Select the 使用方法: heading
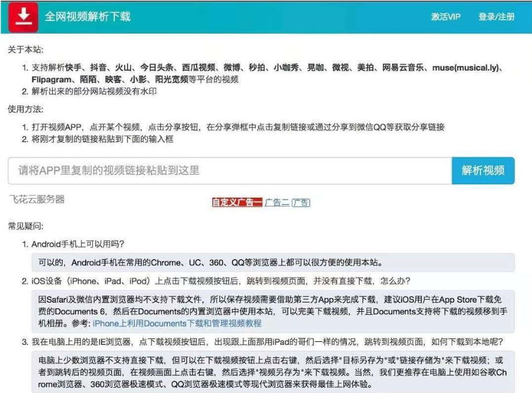Image resolution: width=532 pixels, height=393 pixels. tap(26, 109)
